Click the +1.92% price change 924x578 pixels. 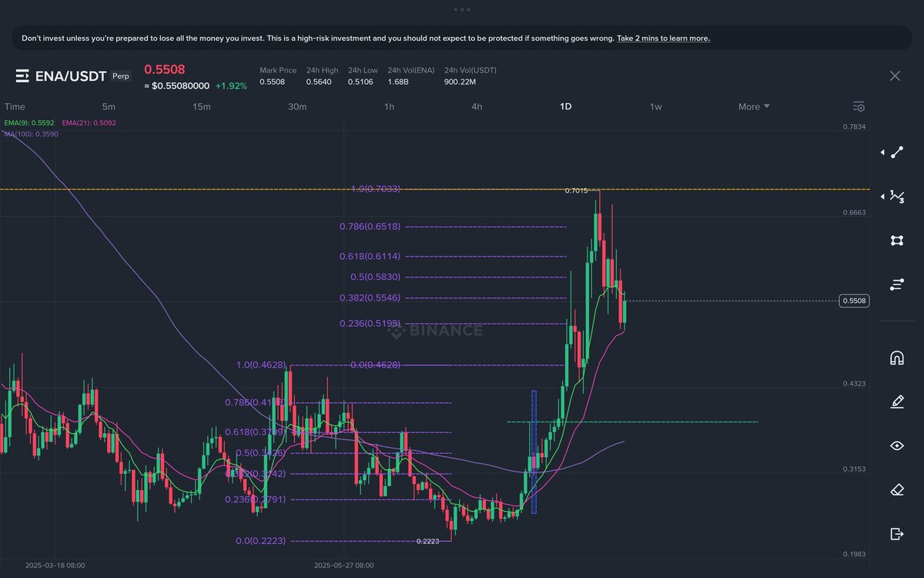click(231, 86)
